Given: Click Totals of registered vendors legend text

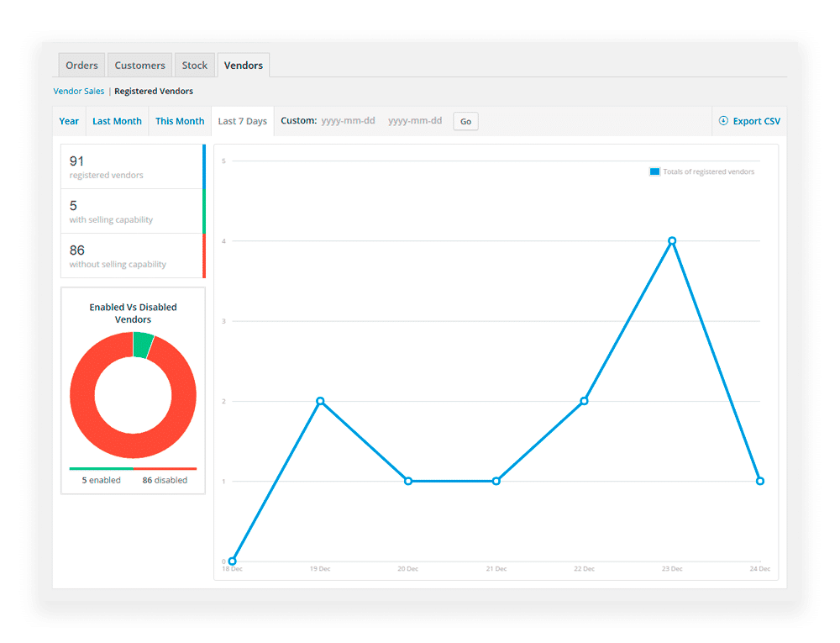Looking at the screenshot, I should 708,171.
